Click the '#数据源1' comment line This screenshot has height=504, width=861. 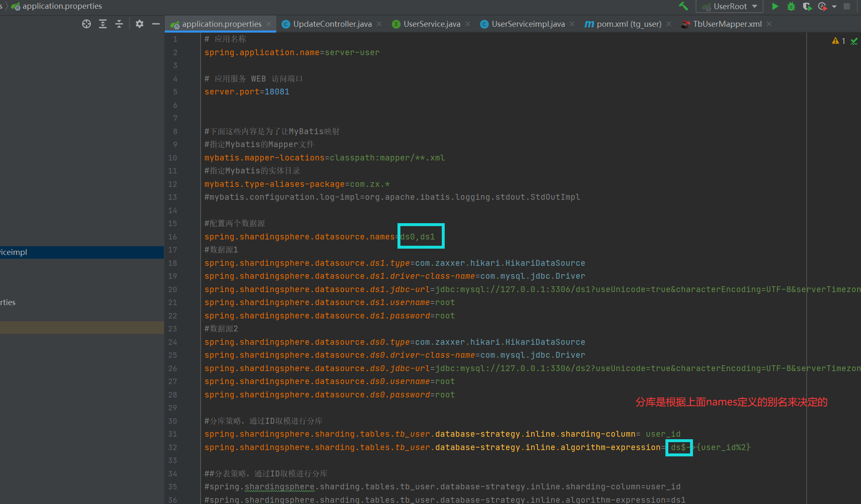(221, 249)
